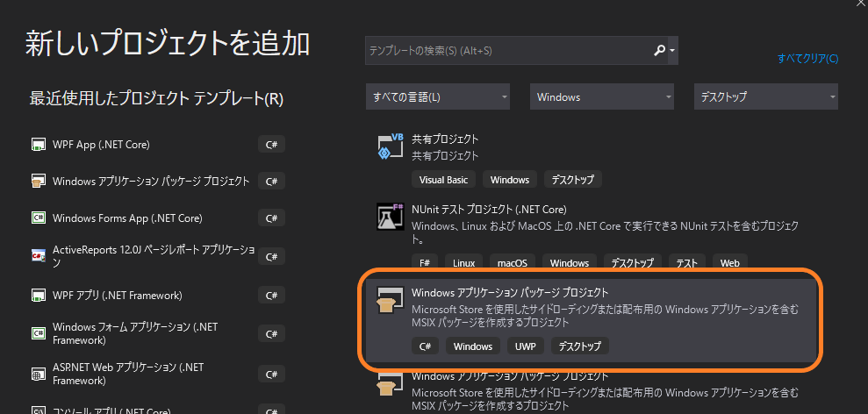Select highlighted Windows アプリケーション パッケージ プロジェクト title

pos(510,292)
